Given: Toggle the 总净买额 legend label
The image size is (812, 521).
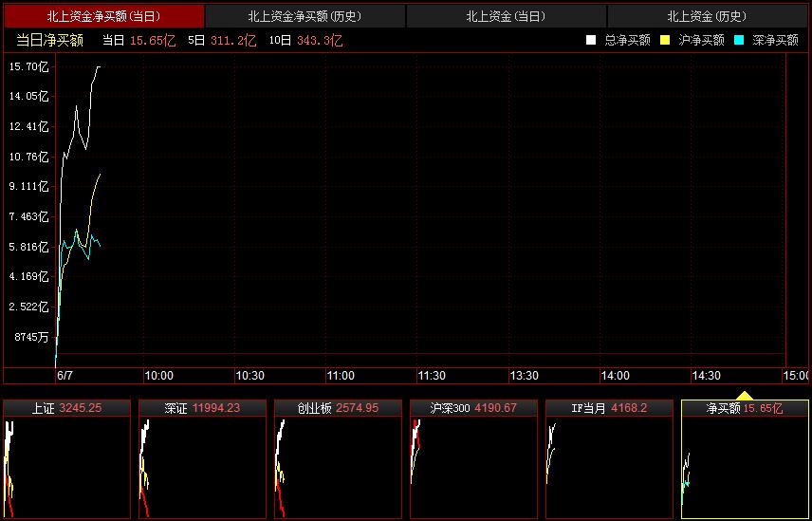Looking at the screenshot, I should pos(627,40).
